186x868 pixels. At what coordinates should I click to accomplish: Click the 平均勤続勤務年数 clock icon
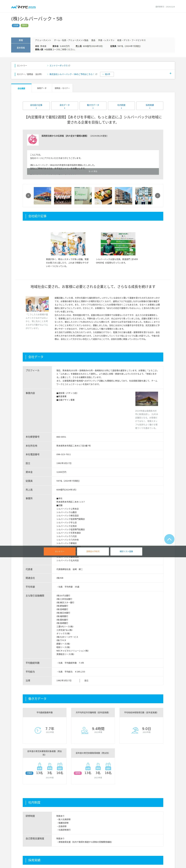point(38,730)
